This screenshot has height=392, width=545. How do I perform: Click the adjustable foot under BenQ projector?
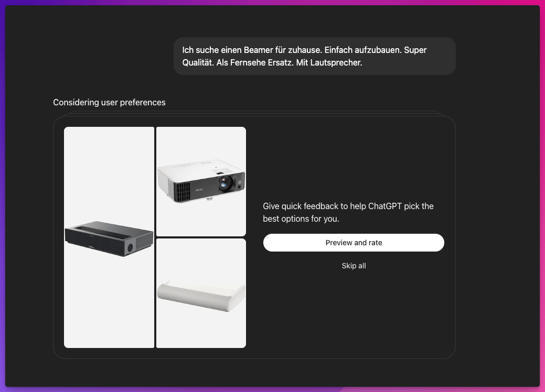tap(209, 199)
